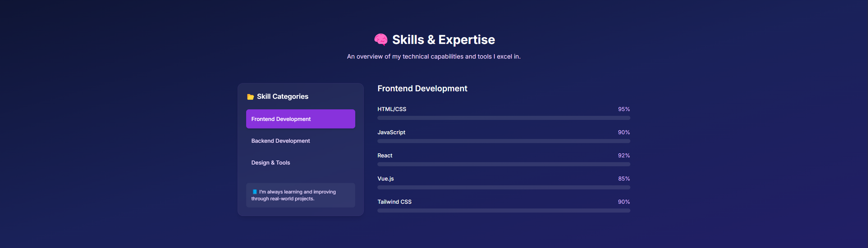Click the Vue.js progress bar
Screen dimensions: 868x248
503,187
